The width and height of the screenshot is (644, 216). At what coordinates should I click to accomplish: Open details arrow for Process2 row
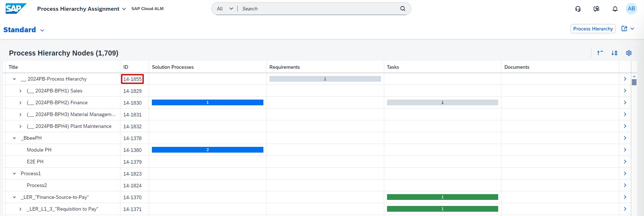click(625, 185)
